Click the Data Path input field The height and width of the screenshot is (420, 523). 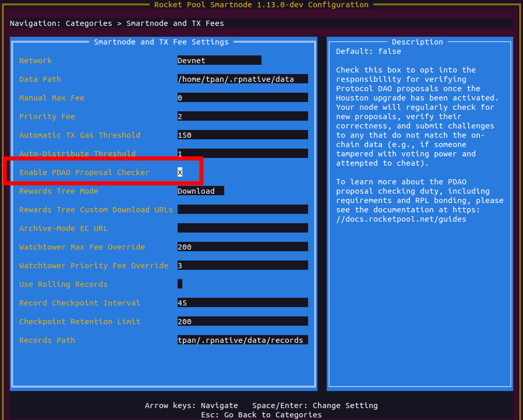pyautogui.click(x=242, y=79)
